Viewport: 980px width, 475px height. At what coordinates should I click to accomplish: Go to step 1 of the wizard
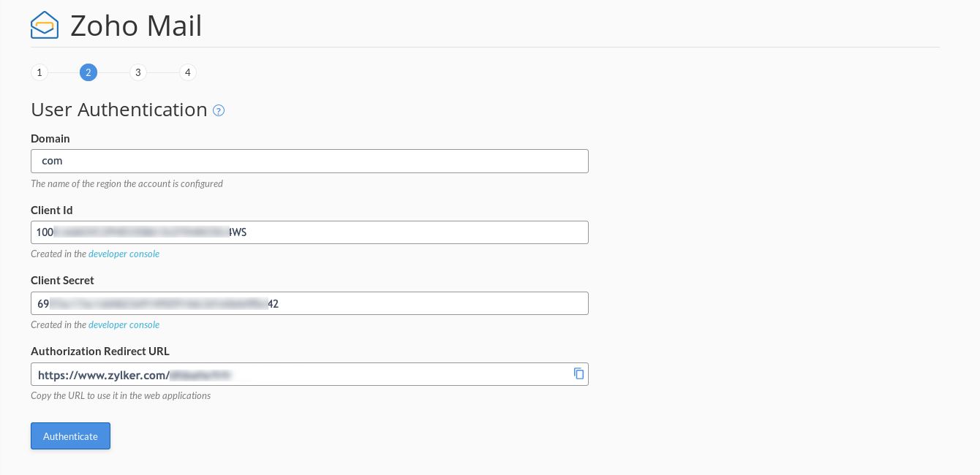[x=39, y=72]
